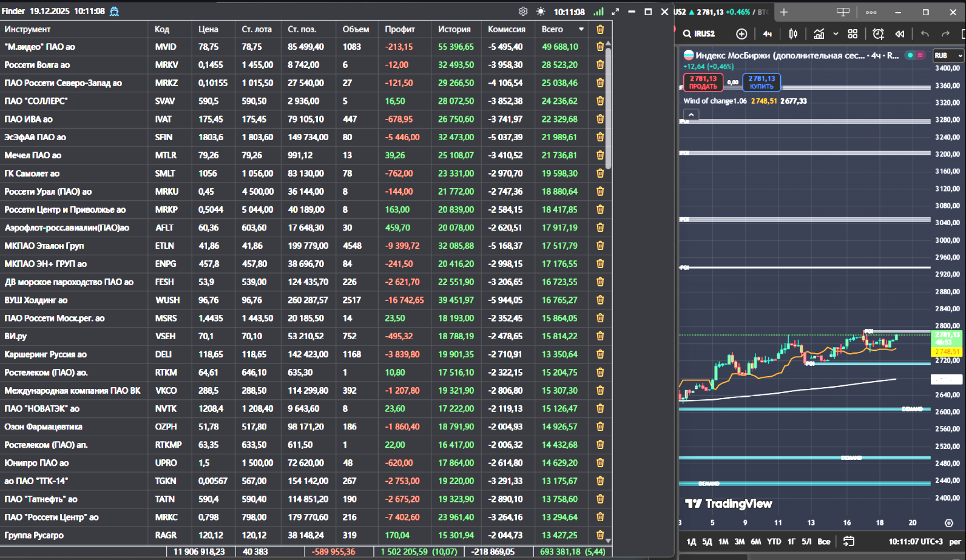This screenshot has height=560, width=966.
Task: Open the indicators icon in chart toolbar
Action: [x=819, y=34]
